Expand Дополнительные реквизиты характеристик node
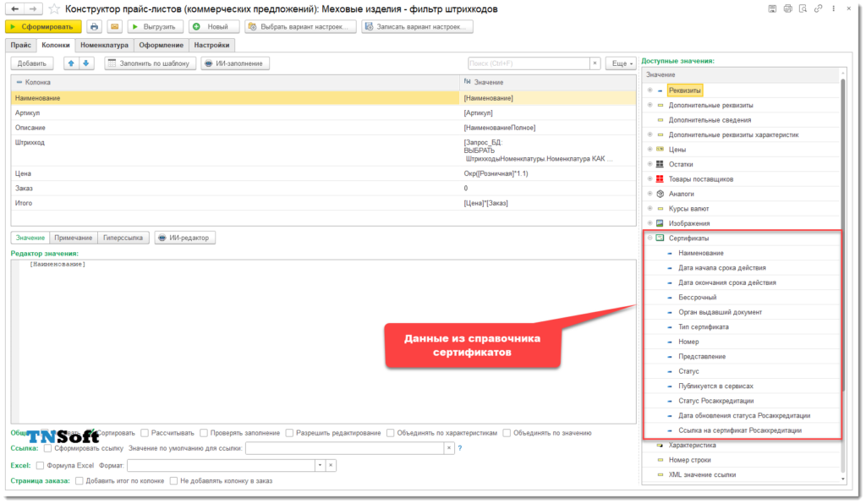Viewport: 866px width, 504px height. point(649,134)
